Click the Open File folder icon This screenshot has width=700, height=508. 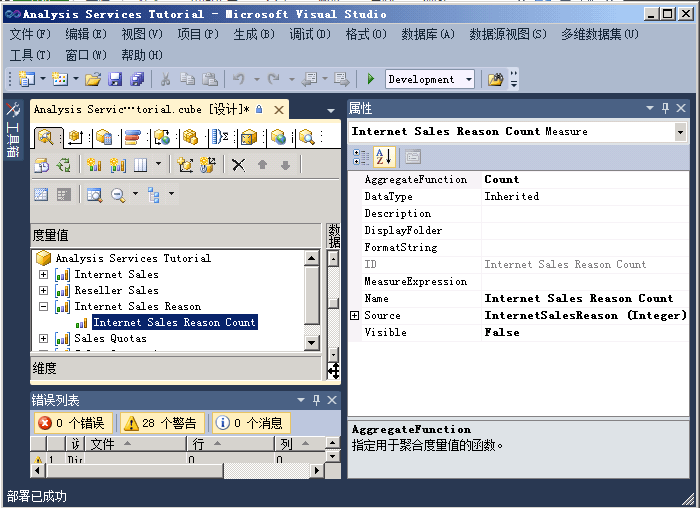[93, 79]
